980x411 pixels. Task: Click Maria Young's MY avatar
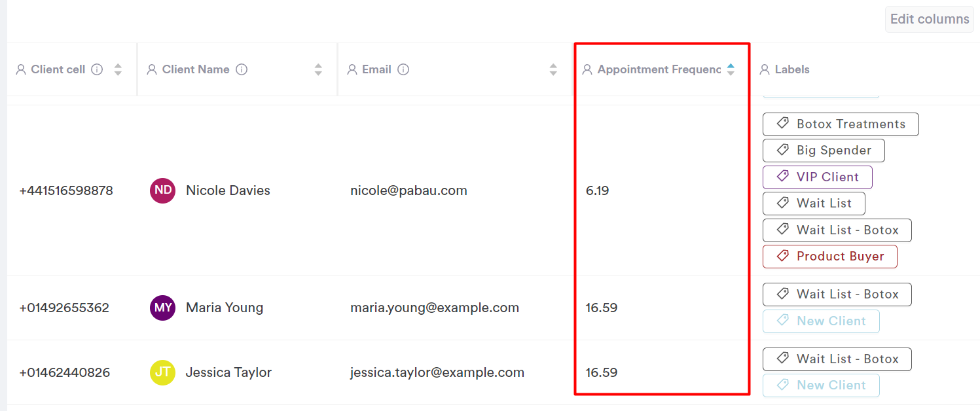click(x=162, y=308)
